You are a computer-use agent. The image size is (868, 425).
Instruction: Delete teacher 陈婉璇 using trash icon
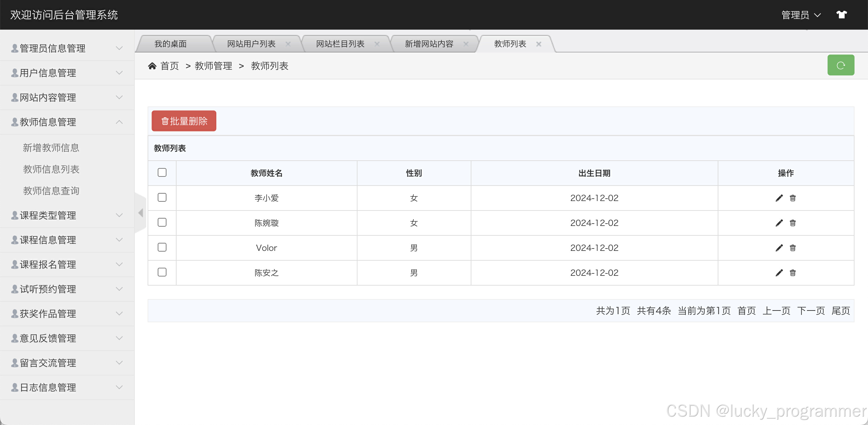tap(793, 223)
